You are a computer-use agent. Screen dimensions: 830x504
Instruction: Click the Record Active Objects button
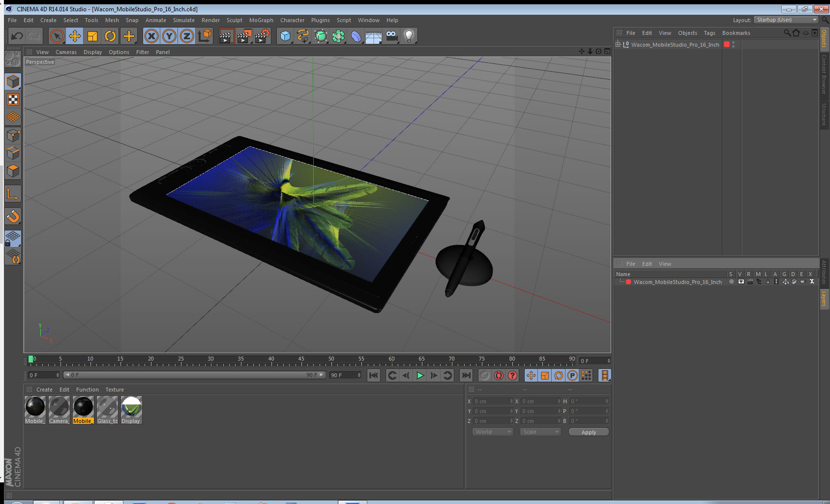[485, 375]
